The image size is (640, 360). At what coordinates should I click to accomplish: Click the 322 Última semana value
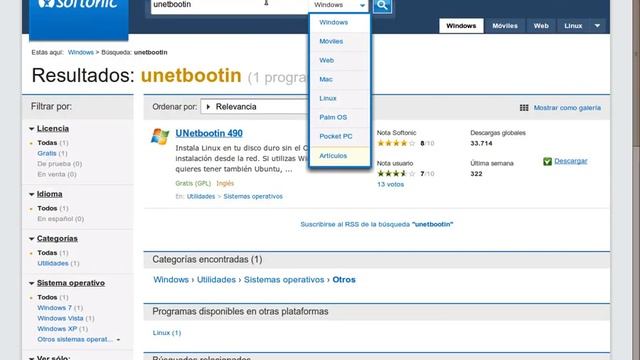tap(476, 174)
